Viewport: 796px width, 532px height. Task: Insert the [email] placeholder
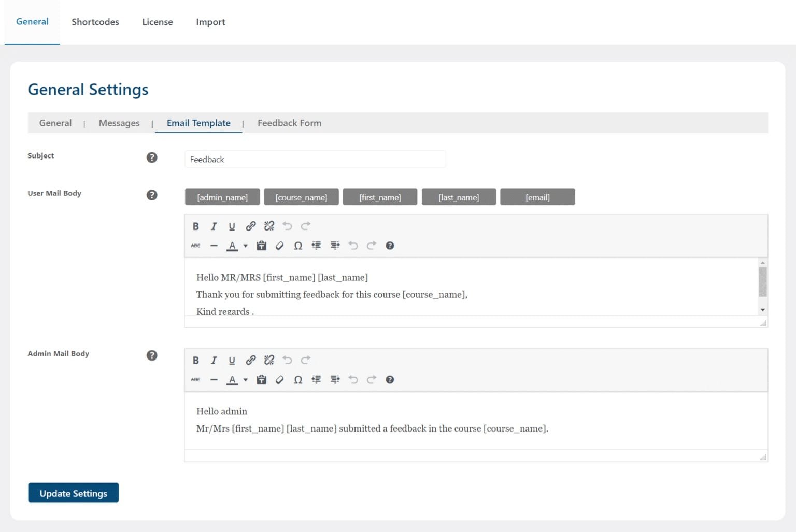pos(537,197)
